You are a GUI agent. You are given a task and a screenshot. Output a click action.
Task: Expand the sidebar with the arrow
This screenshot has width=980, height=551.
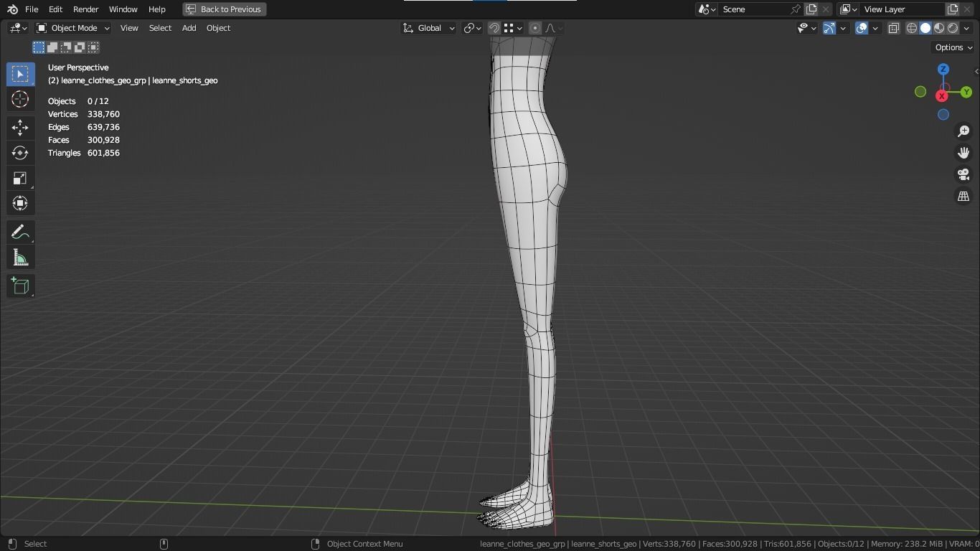pos(976,71)
